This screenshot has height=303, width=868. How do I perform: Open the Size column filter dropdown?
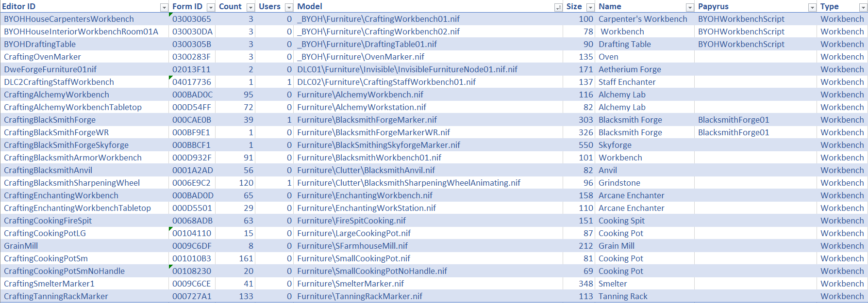coord(590,7)
